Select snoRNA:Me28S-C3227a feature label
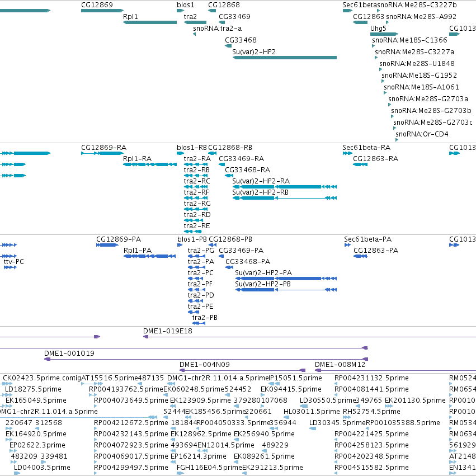Image resolution: width=476 pixels, height=476 pixels. pyautogui.click(x=414, y=52)
